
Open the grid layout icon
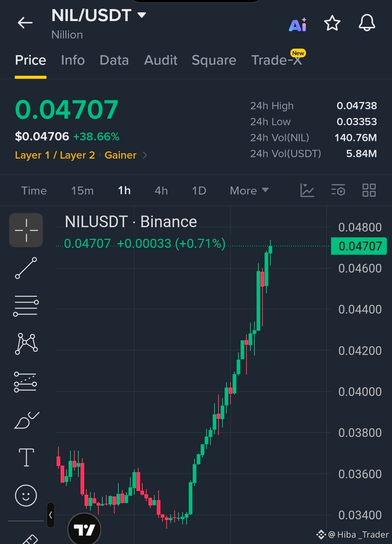369,190
